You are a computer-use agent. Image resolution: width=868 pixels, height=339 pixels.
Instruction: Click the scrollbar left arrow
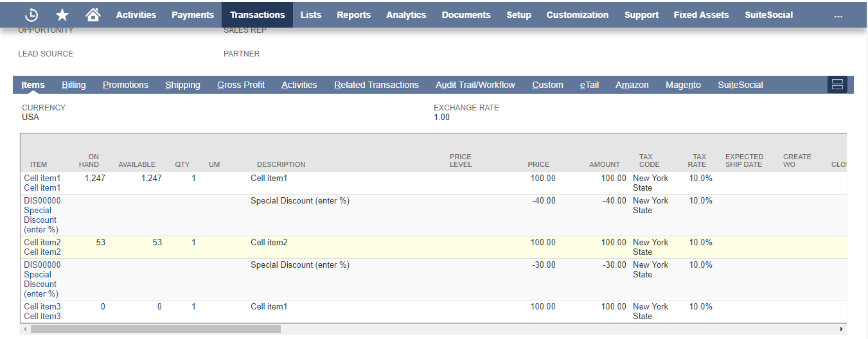25,329
